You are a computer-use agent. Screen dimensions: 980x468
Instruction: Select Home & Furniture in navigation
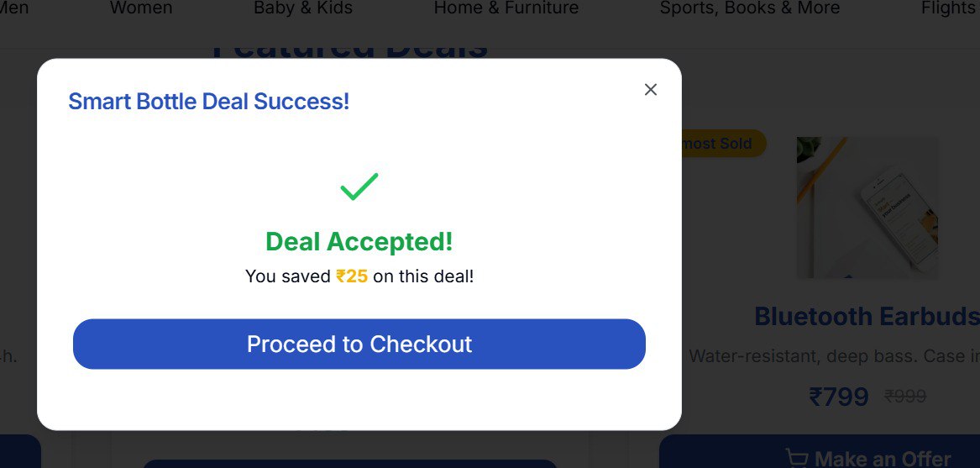(x=506, y=8)
